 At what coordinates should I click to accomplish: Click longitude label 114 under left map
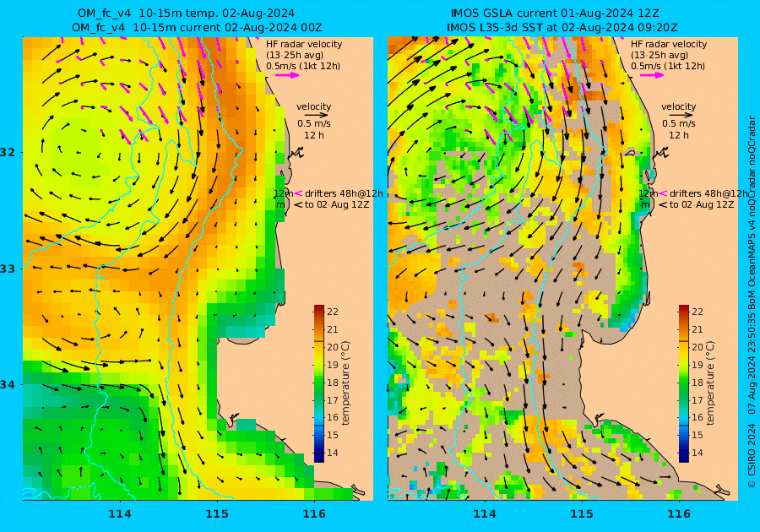pos(120,513)
